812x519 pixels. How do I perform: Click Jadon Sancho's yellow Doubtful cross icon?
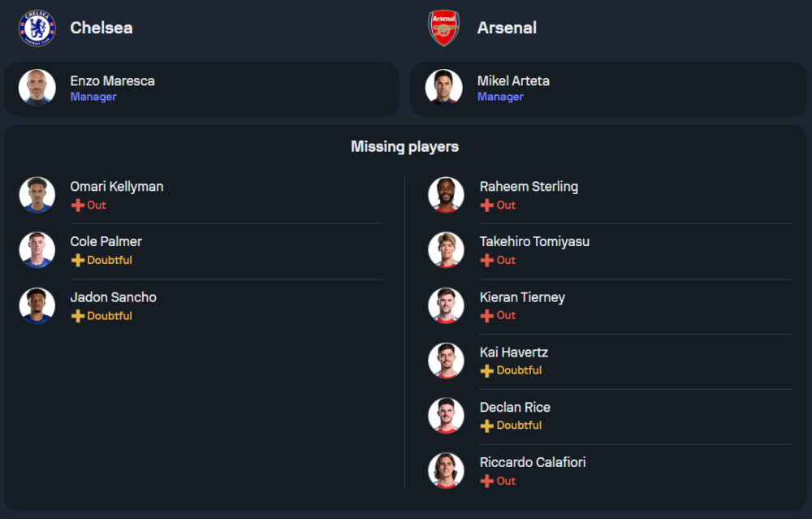click(x=78, y=316)
